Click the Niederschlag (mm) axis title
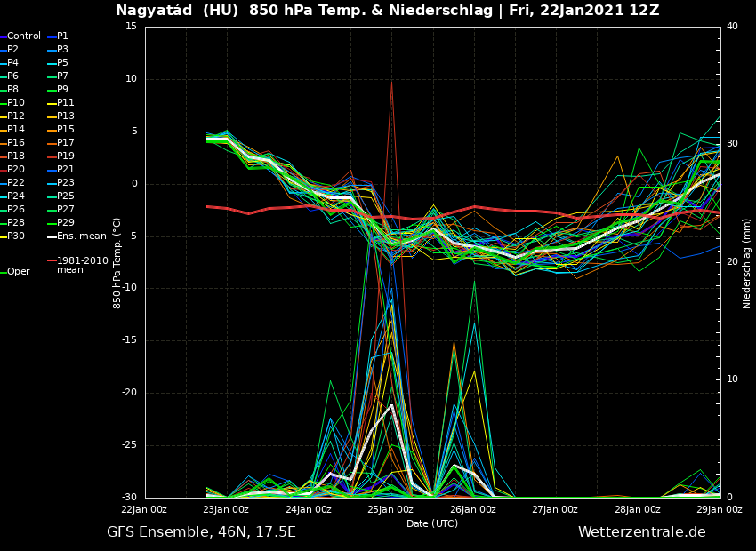The height and width of the screenshot is (551, 756). point(747,263)
